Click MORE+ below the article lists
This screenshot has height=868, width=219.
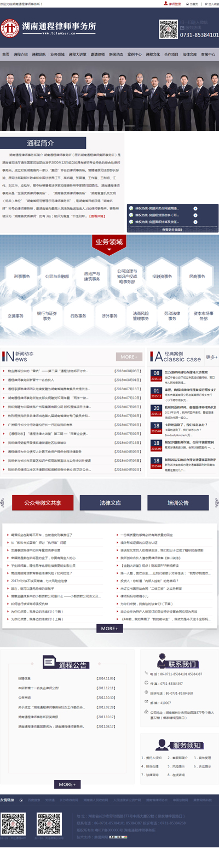coord(109,629)
